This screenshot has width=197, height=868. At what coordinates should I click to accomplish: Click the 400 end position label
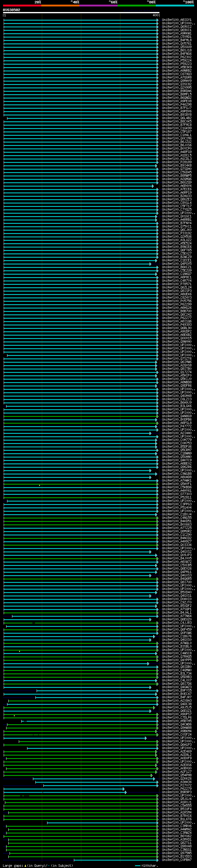(x=155, y=15)
